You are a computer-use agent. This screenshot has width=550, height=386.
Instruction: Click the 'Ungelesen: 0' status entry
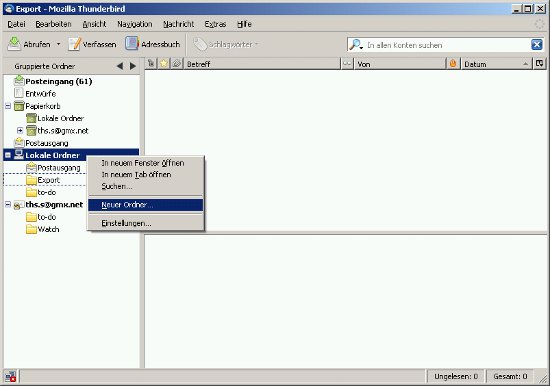pyautogui.click(x=456, y=376)
